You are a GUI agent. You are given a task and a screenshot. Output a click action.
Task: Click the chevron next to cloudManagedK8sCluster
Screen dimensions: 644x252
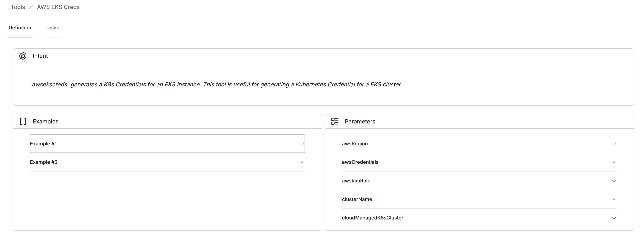(614, 218)
